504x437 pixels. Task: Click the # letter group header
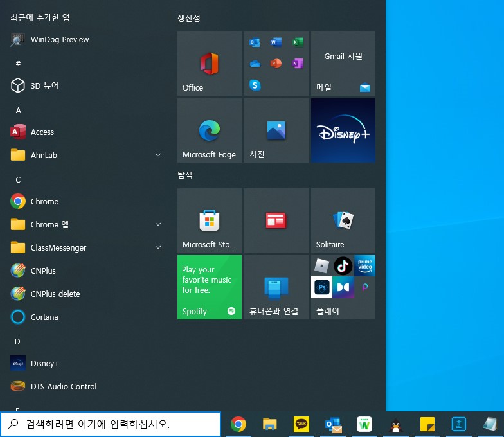pyautogui.click(x=18, y=64)
